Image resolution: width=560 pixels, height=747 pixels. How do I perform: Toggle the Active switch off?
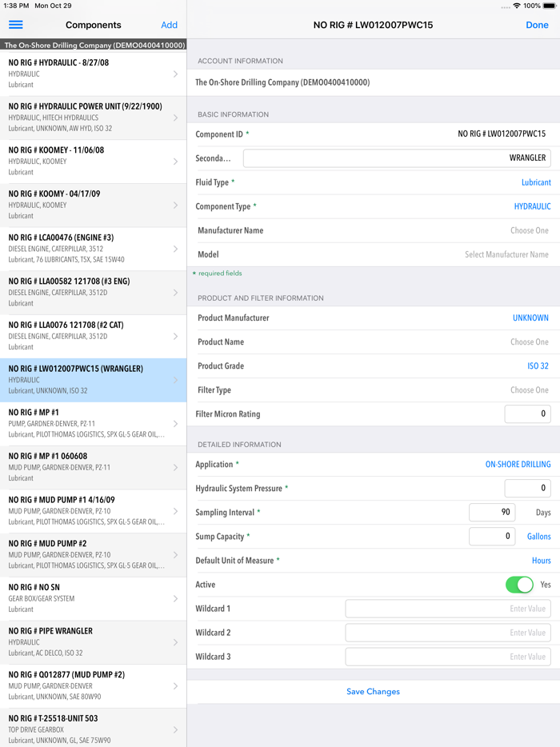click(x=519, y=585)
